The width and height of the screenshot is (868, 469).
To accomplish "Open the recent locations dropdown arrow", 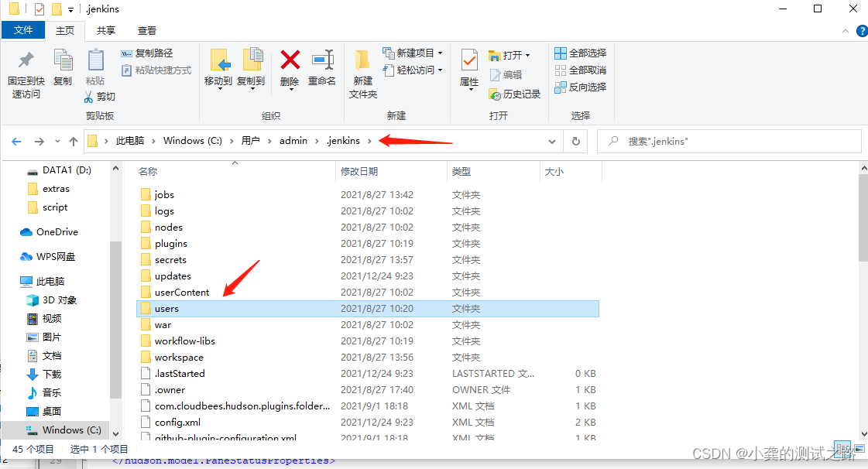I will pos(57,142).
